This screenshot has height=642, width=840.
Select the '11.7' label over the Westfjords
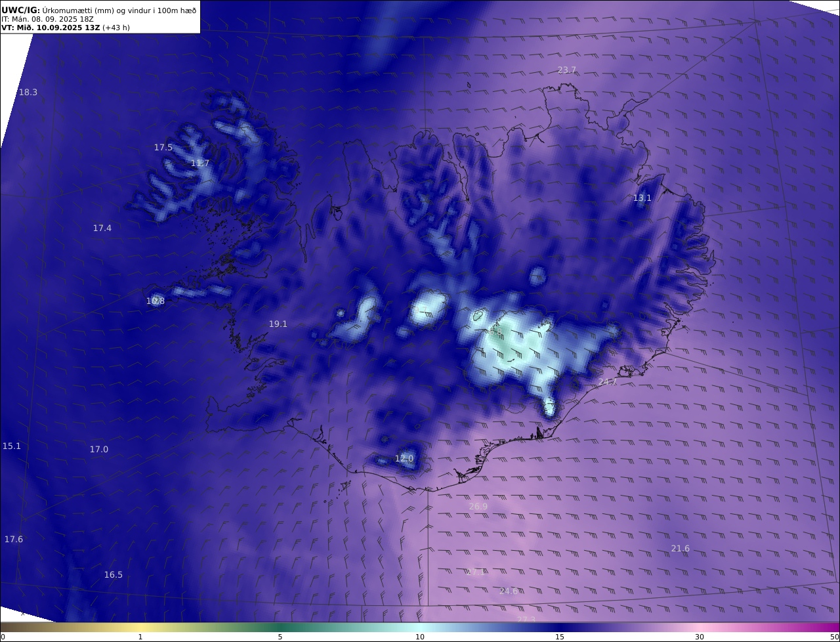(200, 163)
